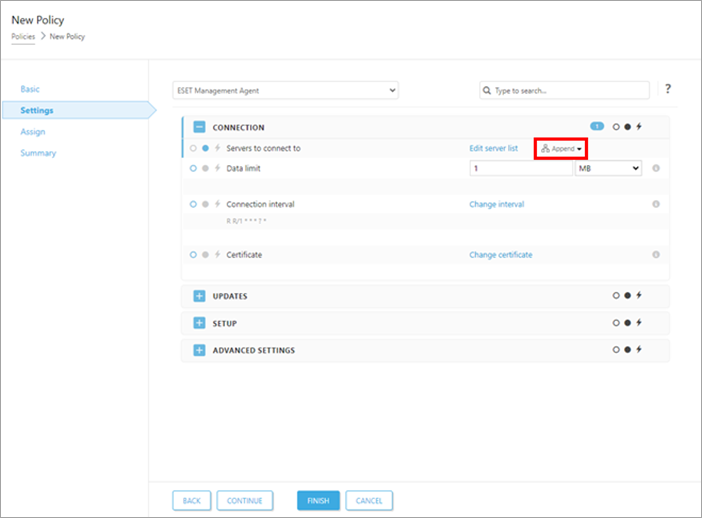Select the Settings step
The image size is (702, 518).
click(x=37, y=110)
